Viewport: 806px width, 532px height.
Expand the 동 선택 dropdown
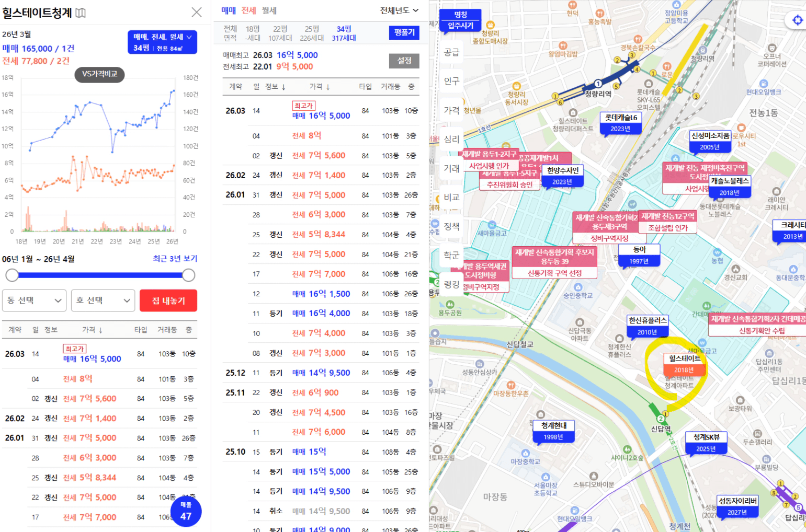click(35, 300)
